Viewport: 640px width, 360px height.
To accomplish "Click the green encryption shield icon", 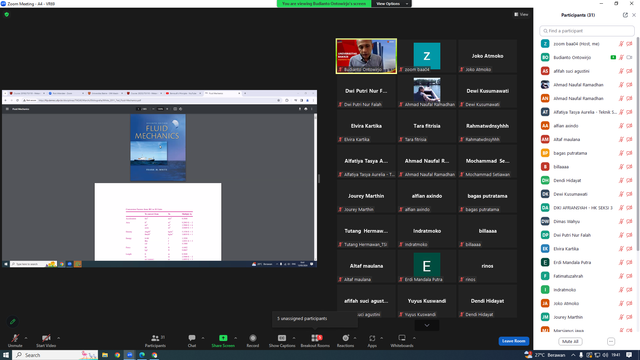I will coord(7,14).
